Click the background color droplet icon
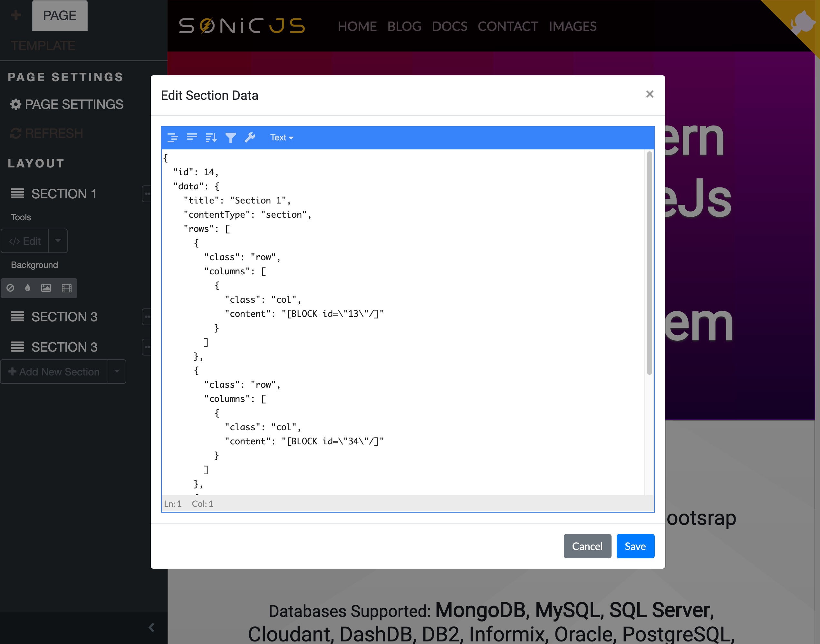 pos(27,288)
